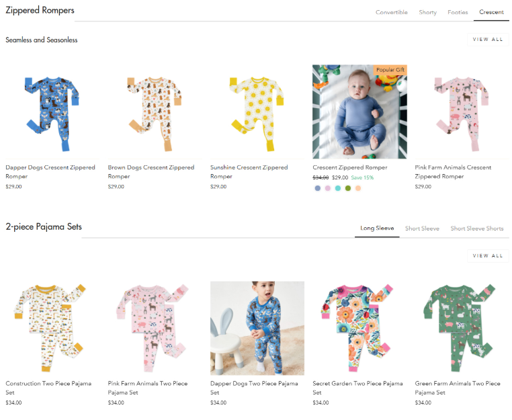Select the green color swatch
Screen dimensions: 512x420
pos(348,188)
